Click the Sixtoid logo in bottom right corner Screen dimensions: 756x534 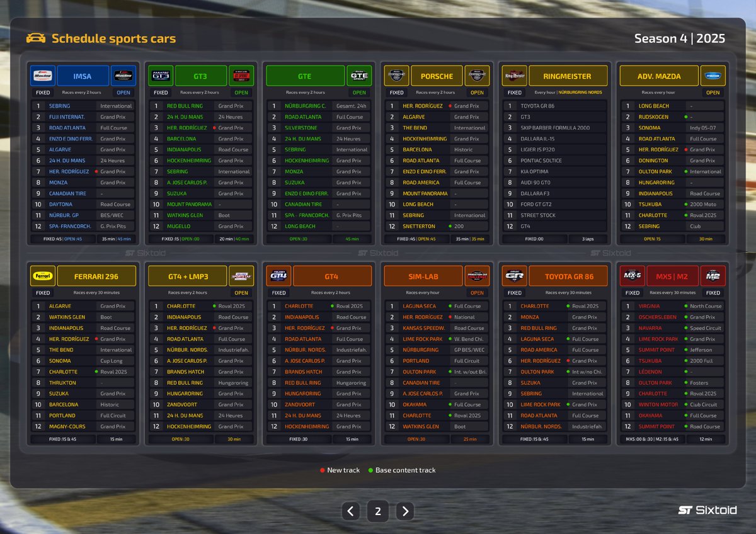[x=707, y=510]
